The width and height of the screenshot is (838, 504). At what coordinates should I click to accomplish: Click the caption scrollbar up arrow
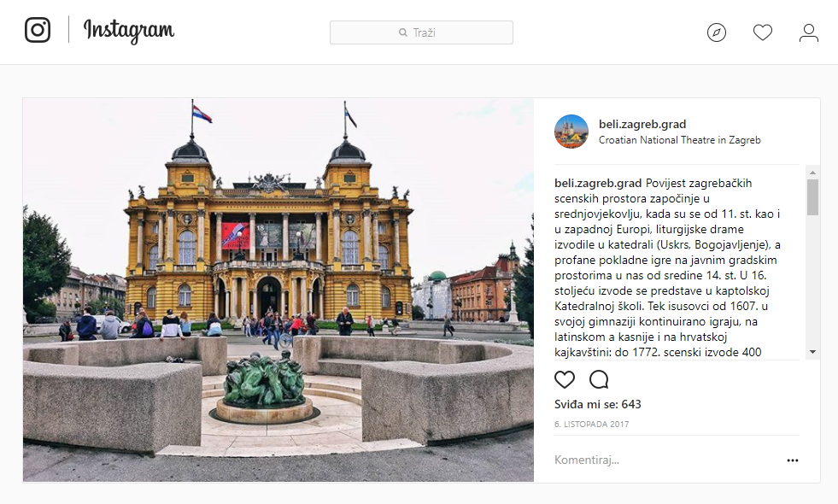click(x=813, y=172)
